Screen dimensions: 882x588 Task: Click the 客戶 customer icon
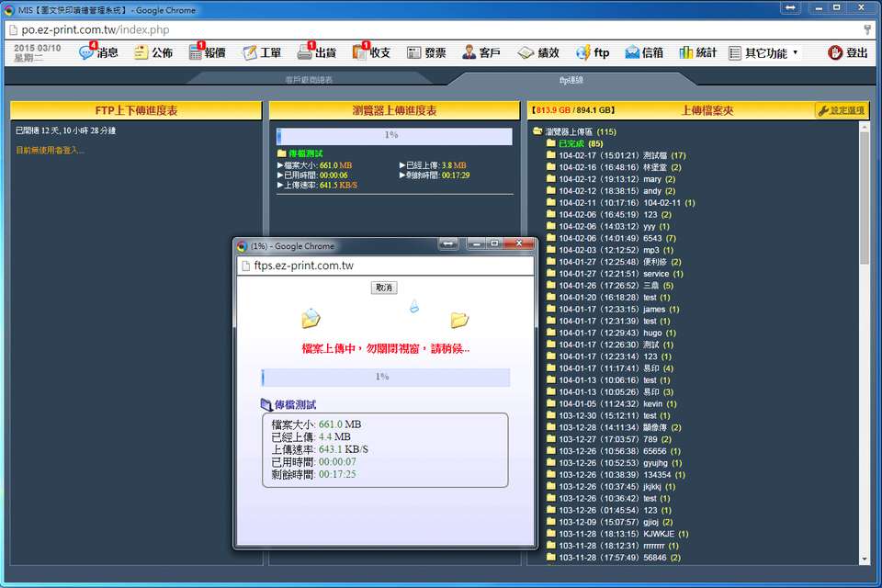[x=469, y=53]
